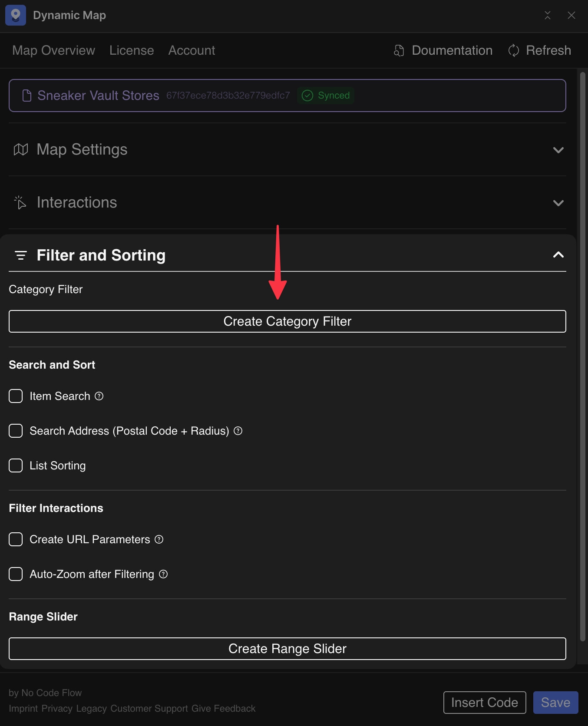588x726 pixels.
Task: Click the Dynamic Map app logo icon
Action: tap(16, 15)
